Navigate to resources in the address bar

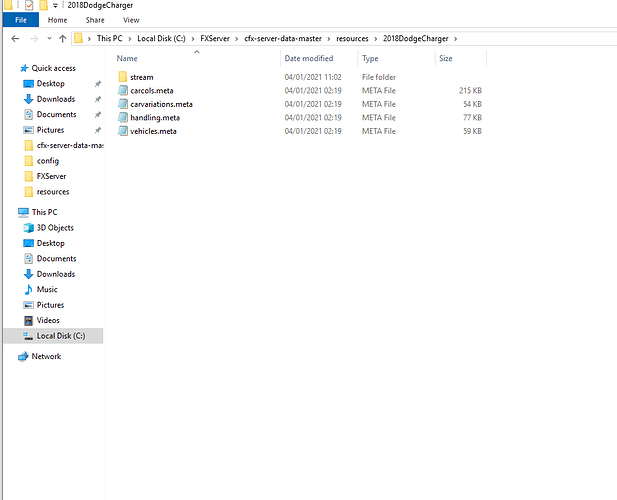352,39
